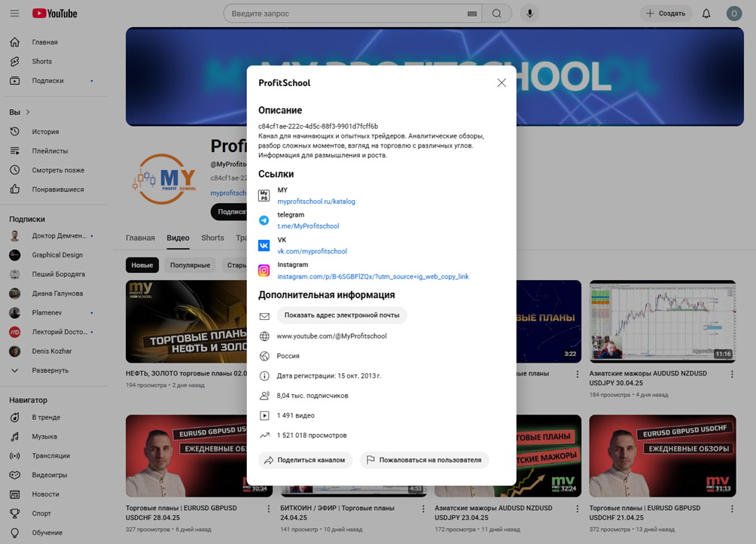Open the НЕФТЬ, ЗОЛОТО торговые планы thumbnail

(186, 321)
